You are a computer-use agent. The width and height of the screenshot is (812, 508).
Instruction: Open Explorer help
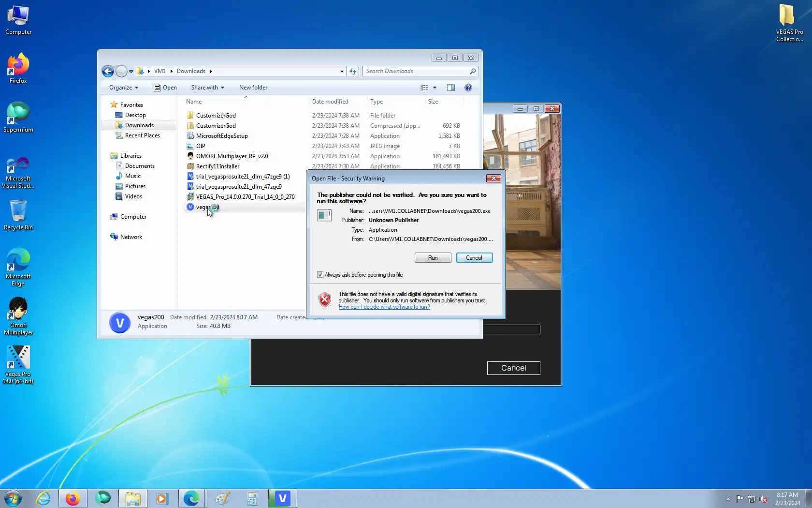coord(468,88)
